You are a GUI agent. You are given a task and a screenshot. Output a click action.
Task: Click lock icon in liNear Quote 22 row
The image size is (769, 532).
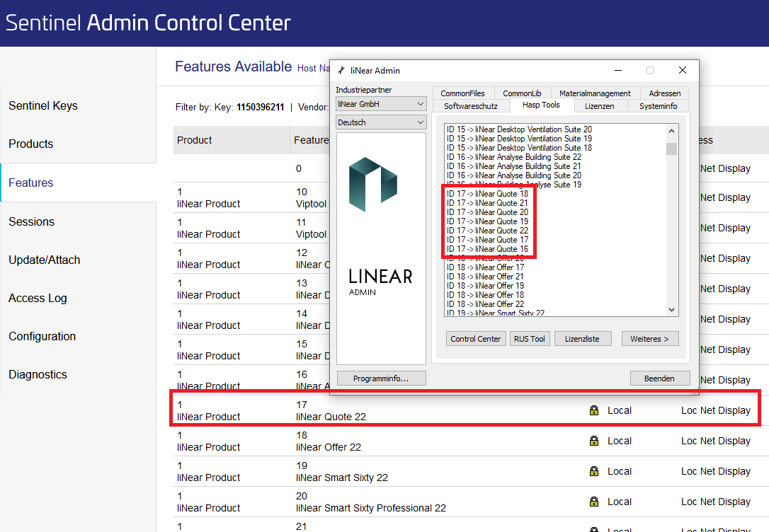coord(594,410)
